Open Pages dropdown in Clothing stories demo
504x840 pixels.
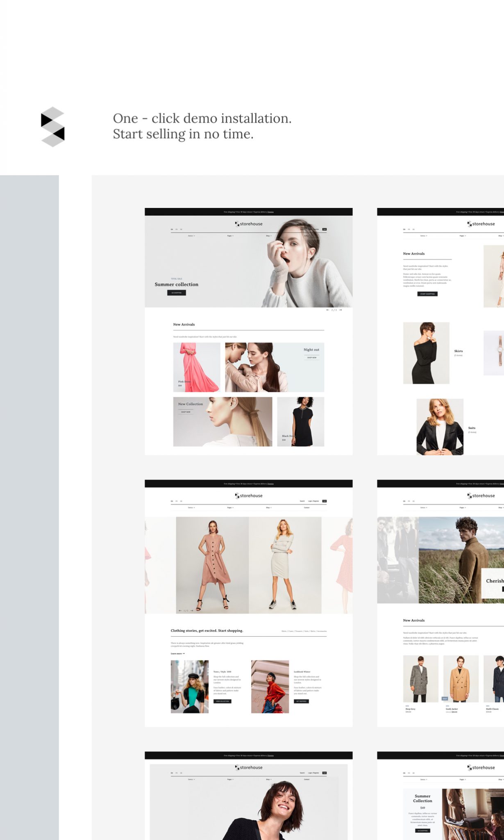pos(230,508)
